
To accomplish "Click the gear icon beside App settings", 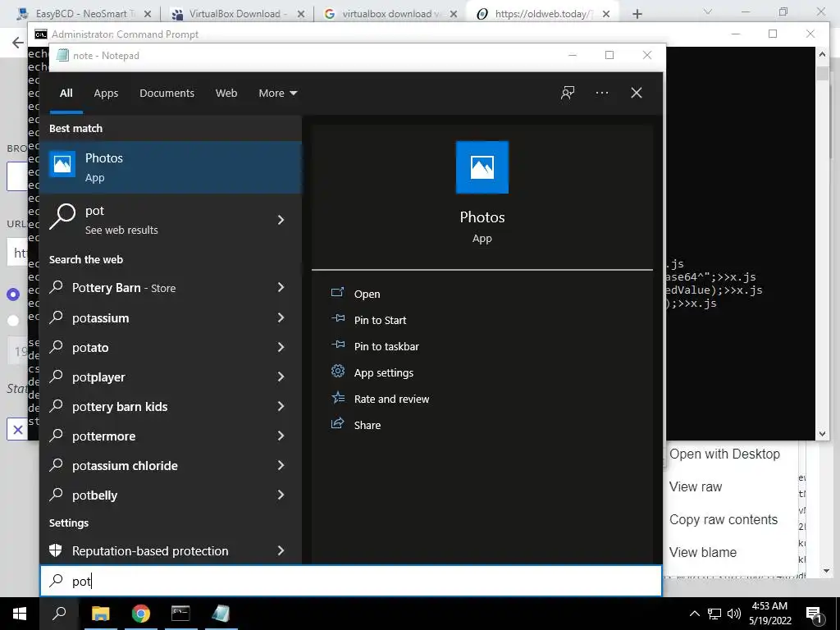I will 337,371.
